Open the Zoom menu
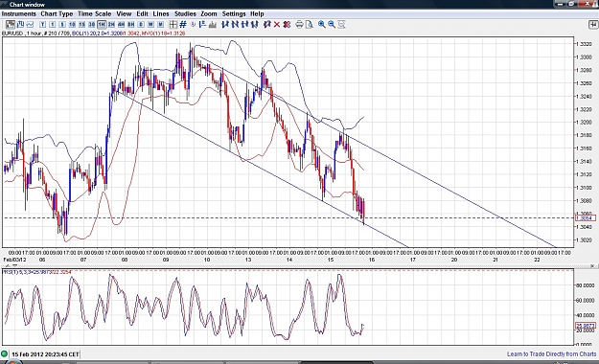Screen dimensions: 599x364 tap(209, 13)
